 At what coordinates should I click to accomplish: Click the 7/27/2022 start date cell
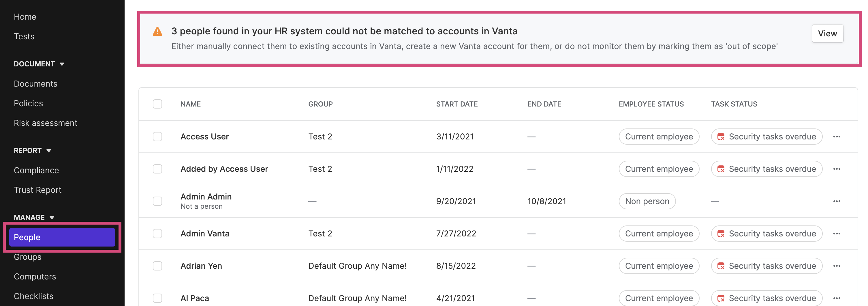point(456,234)
